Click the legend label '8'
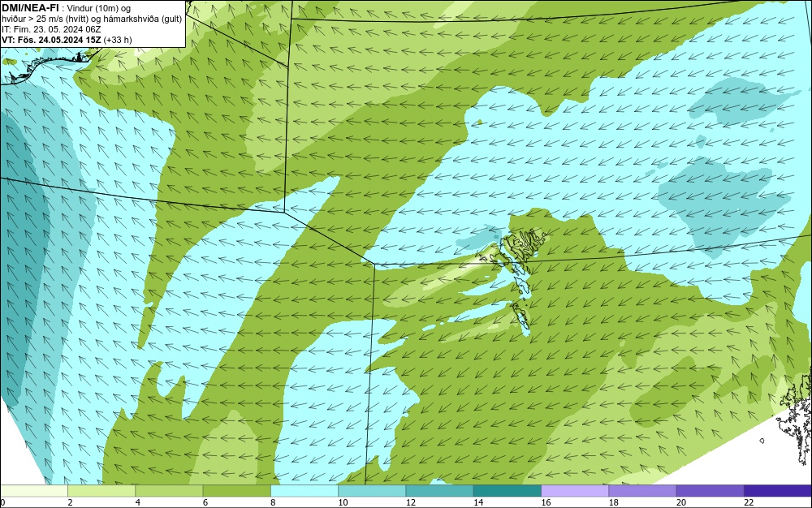The image size is (812, 508). 273,502
